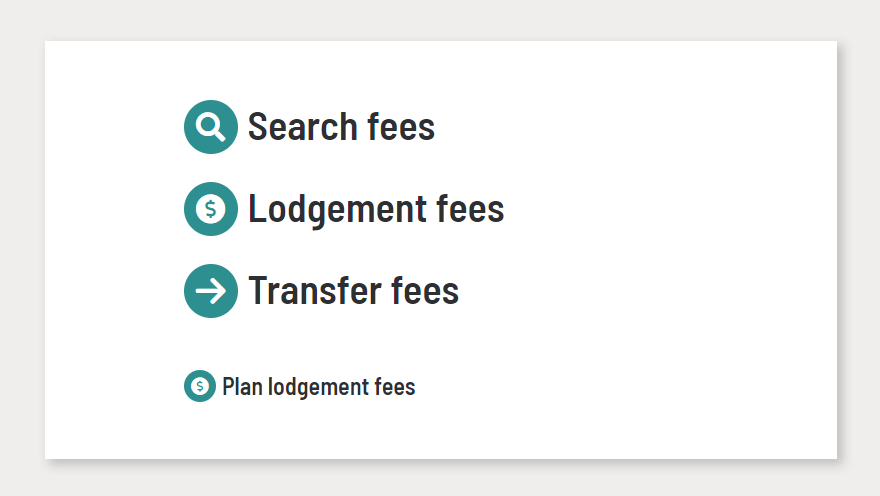Open the Lodgement fees link

point(376,209)
